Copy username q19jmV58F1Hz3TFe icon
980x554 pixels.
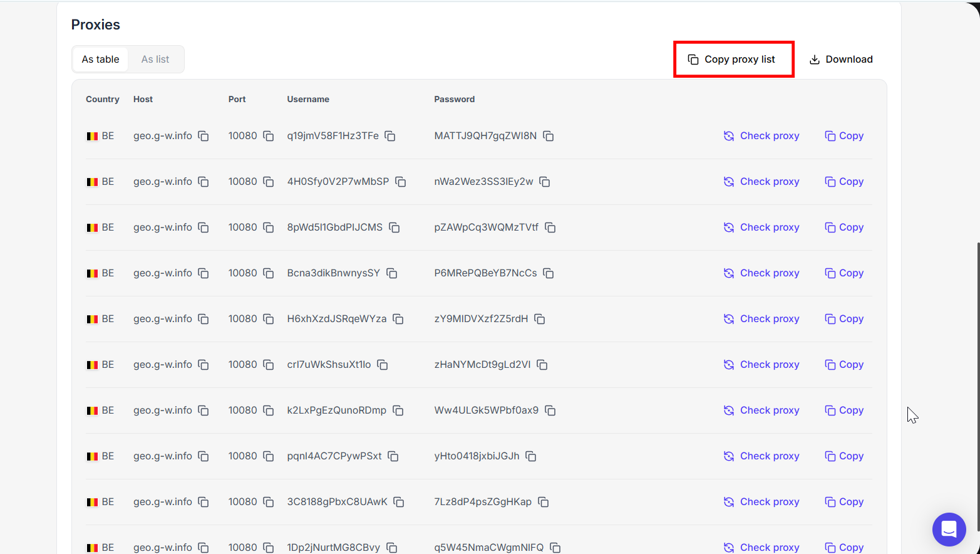click(390, 136)
